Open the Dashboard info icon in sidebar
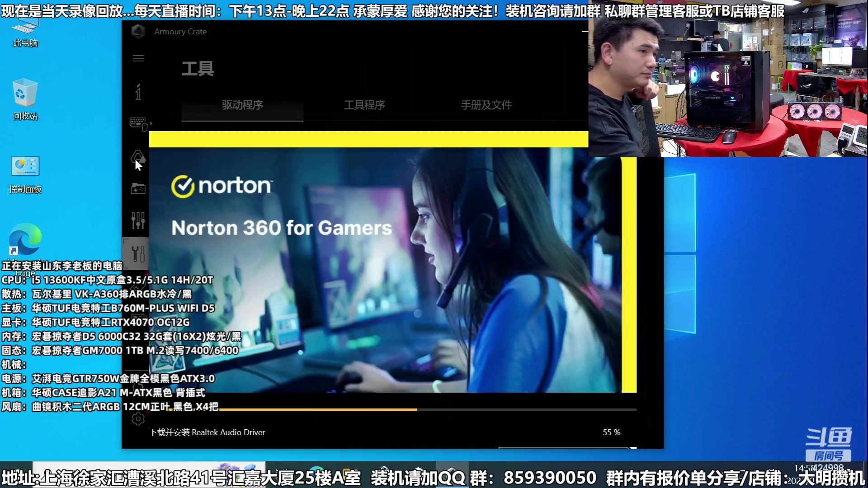Screen dimensions: 868x488 click(138, 92)
